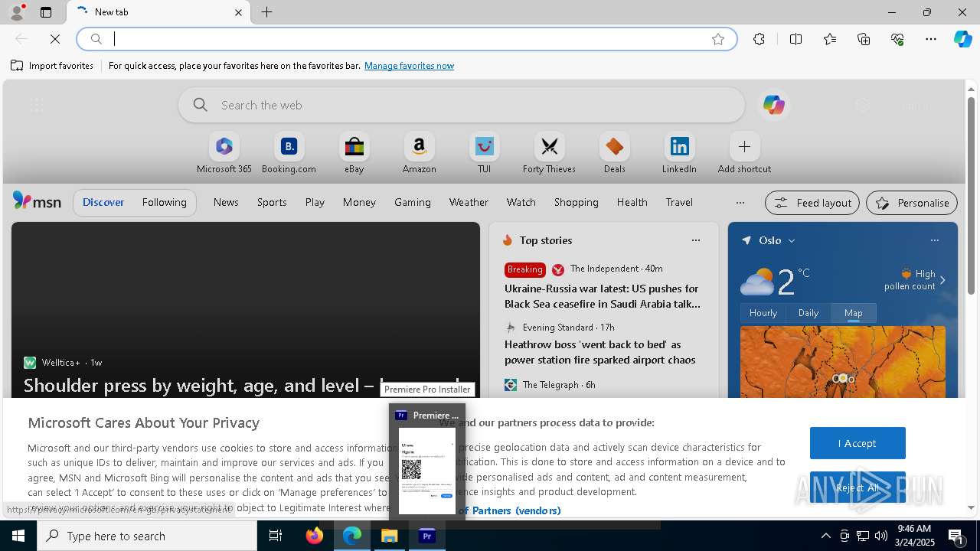Click the Windows taskbar search box

[x=147, y=536]
